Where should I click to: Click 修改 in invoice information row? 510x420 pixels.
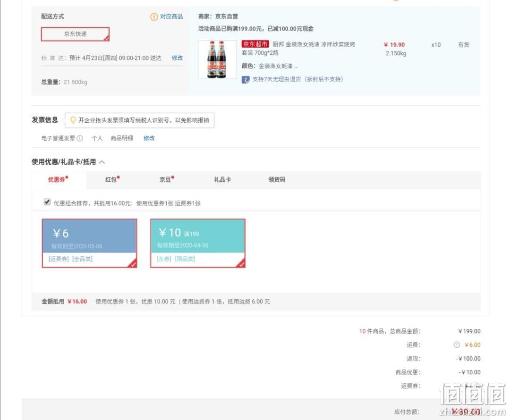[149, 138]
